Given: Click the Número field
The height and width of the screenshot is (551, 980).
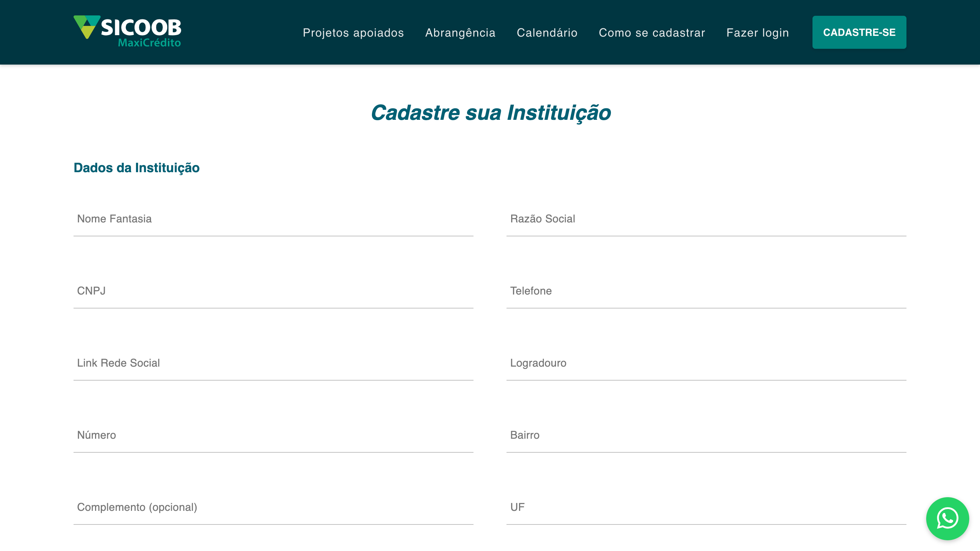Looking at the screenshot, I should 273,435.
